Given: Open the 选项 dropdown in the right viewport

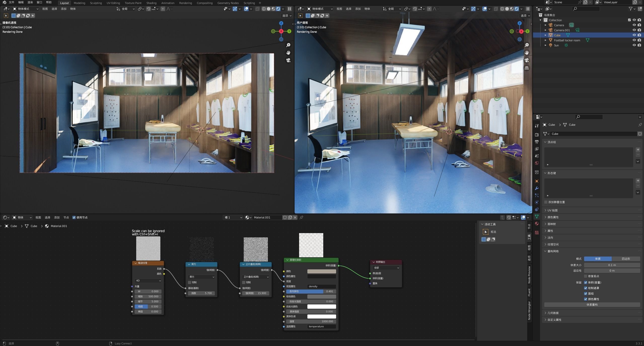Looking at the screenshot, I should pos(525,15).
